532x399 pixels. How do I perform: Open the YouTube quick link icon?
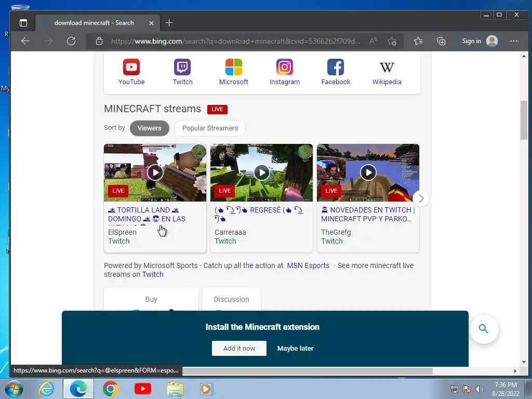click(x=131, y=67)
